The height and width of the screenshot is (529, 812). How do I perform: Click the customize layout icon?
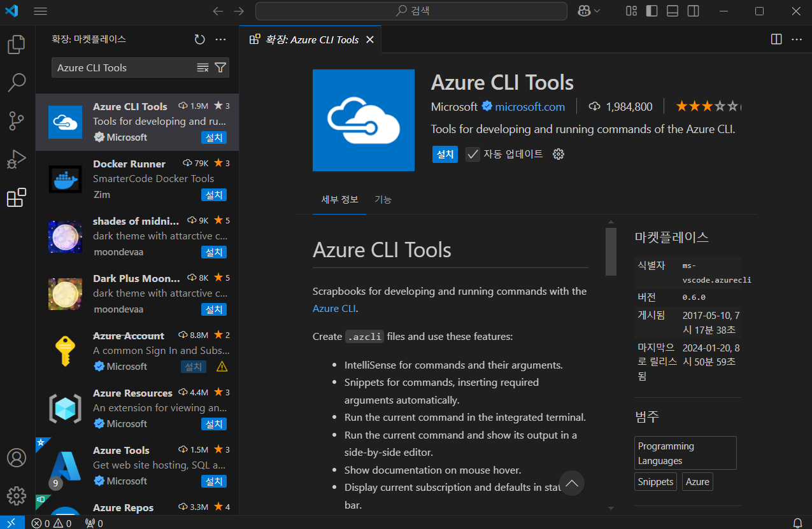coord(631,11)
